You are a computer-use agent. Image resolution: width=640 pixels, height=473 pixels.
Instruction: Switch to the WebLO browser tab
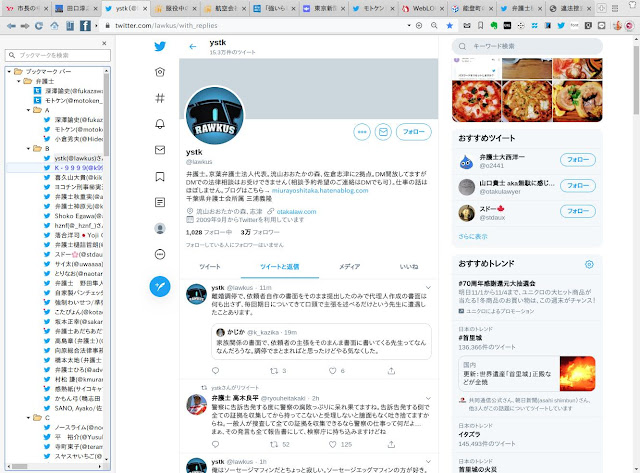422,9
